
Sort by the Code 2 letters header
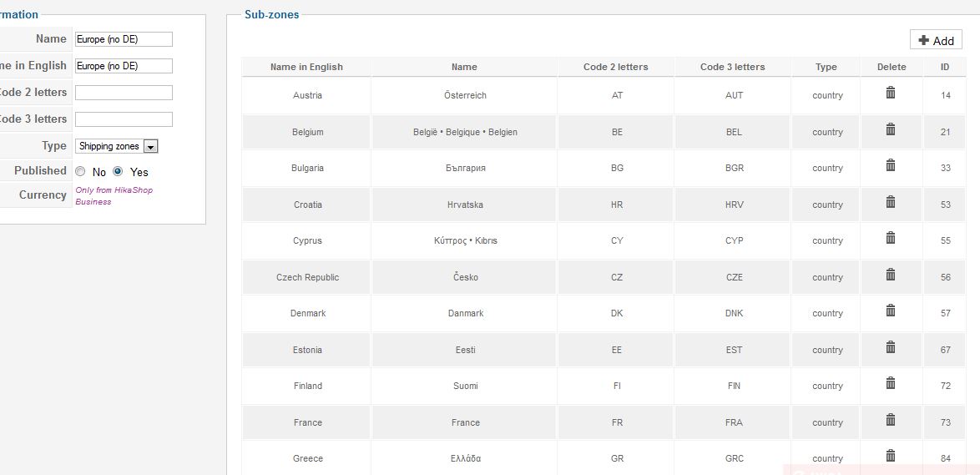point(615,67)
